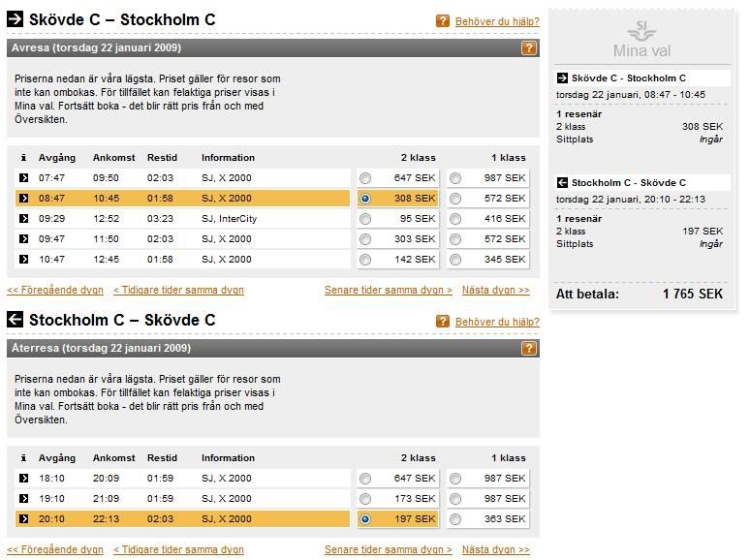The image size is (750, 560).
Task: Show Senare tider samma dygn for outbound
Action: (388, 290)
